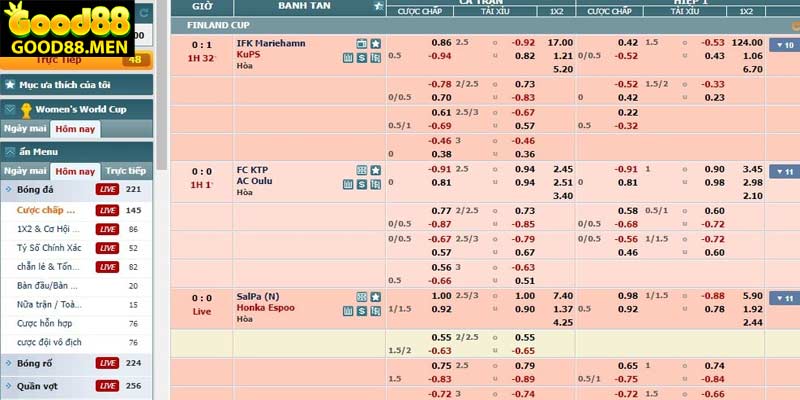Click the S icon in SalPa row
This screenshot has width=800, height=400.
tap(362, 311)
